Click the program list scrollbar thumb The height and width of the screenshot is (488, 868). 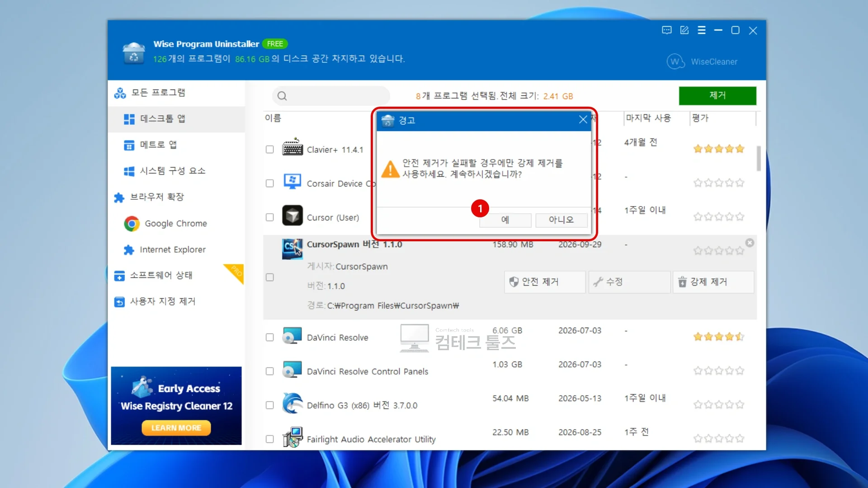tap(759, 158)
